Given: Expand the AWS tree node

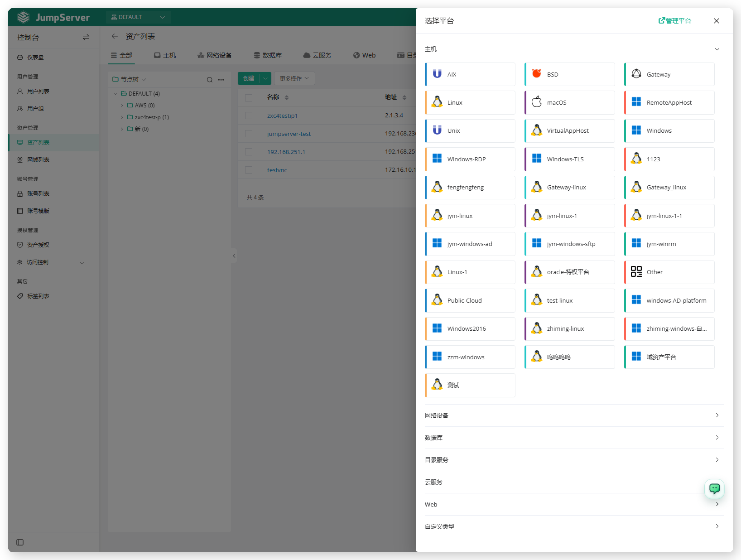Looking at the screenshot, I should coord(122,106).
